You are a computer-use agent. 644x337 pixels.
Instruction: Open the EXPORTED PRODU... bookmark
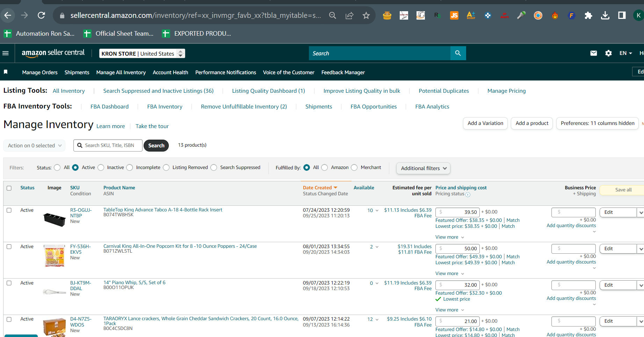[x=197, y=34]
